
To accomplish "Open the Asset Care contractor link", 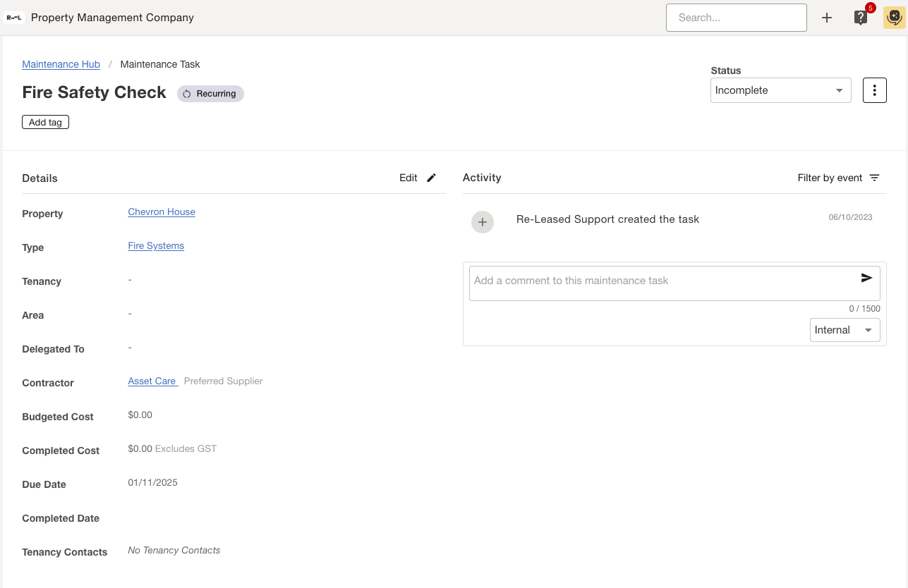I will click(x=152, y=381).
